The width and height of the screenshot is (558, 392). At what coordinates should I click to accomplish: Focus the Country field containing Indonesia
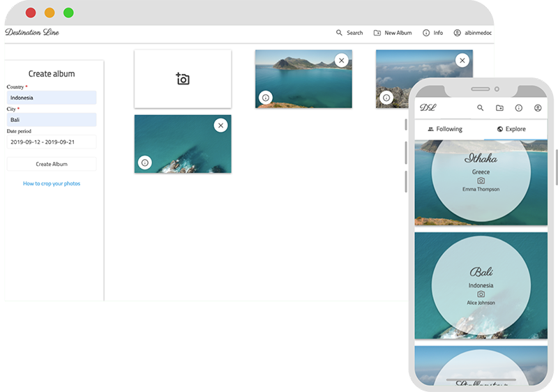[52, 98]
